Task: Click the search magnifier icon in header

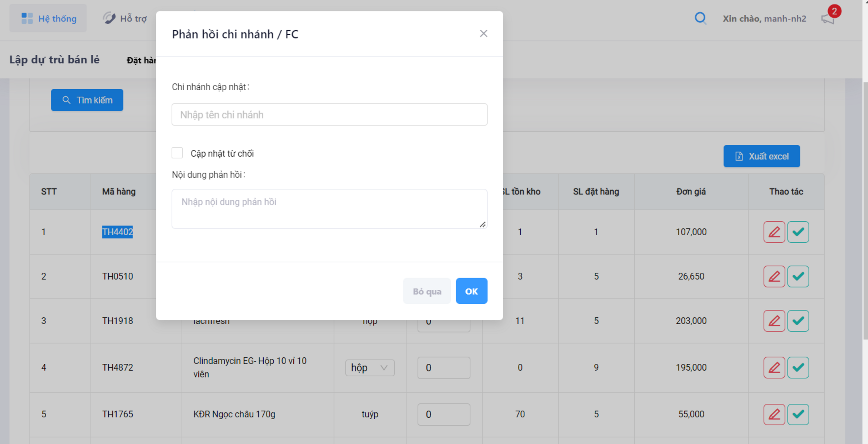Action: 700,18
